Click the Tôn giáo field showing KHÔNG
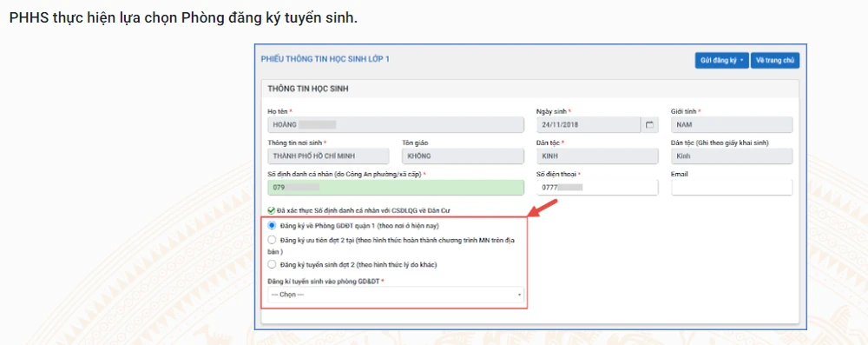This screenshot has height=345, width=868. (x=463, y=156)
